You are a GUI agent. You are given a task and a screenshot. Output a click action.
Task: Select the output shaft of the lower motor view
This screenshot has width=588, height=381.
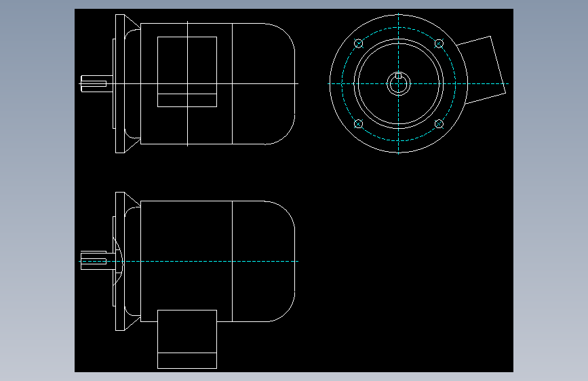point(97,260)
